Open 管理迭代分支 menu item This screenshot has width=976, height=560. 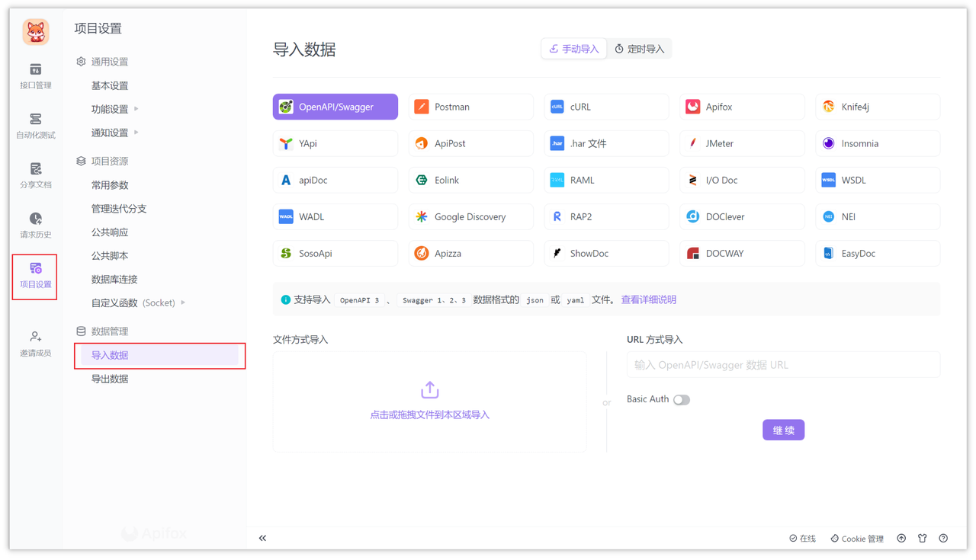coord(119,209)
